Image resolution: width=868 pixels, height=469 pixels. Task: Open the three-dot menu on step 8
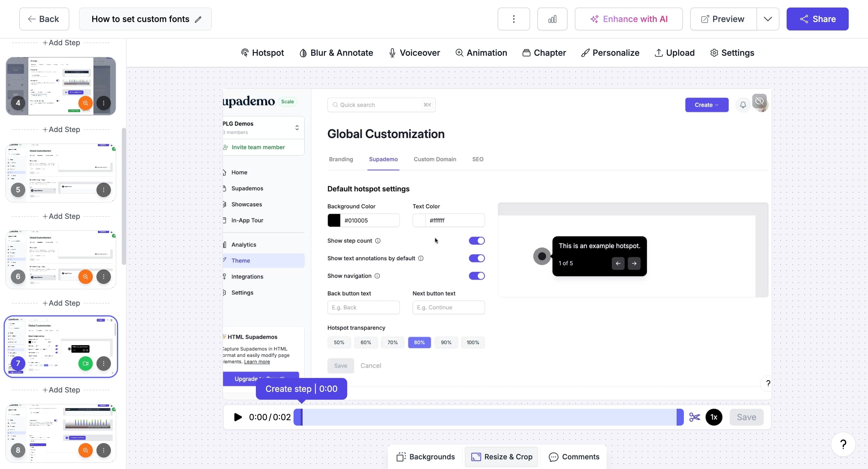tap(104, 450)
